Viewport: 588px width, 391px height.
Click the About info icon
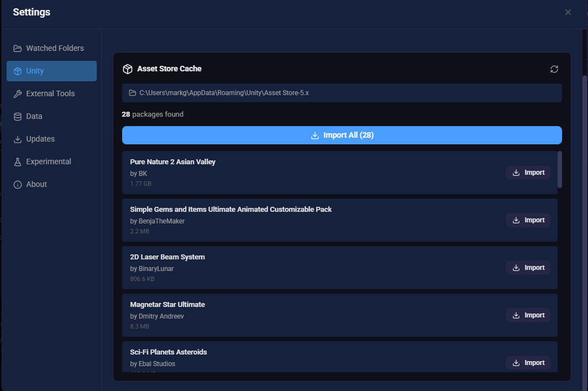(x=17, y=184)
